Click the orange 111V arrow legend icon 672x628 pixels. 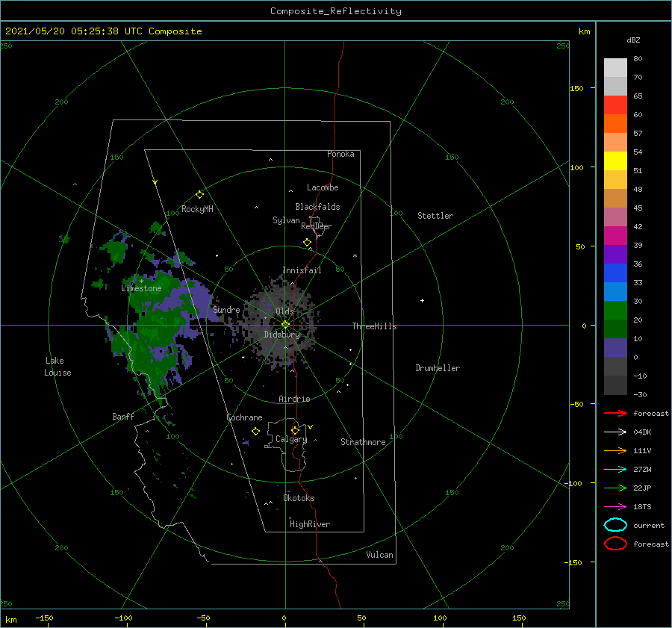point(615,450)
